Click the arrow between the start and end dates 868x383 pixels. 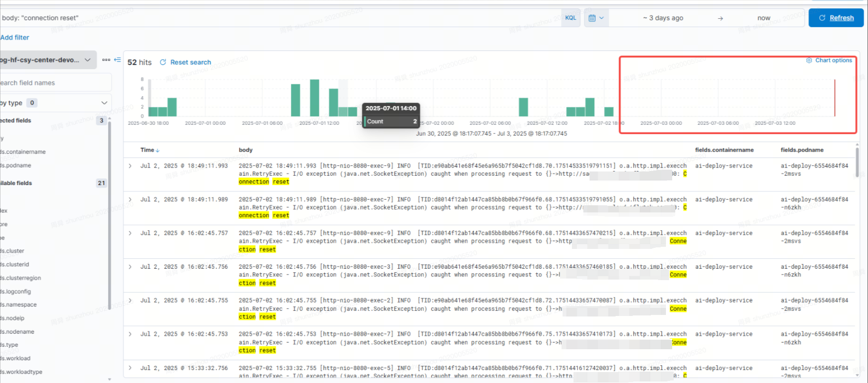[720, 18]
